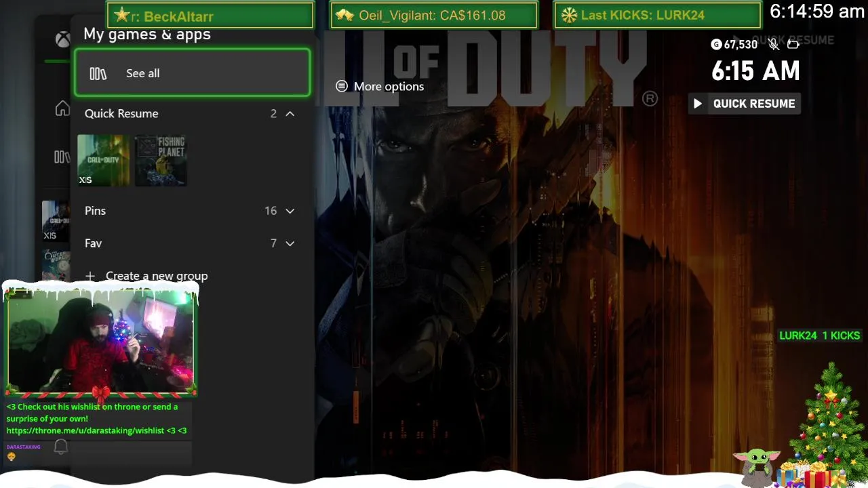Collapse the Quick Resume group chevron
The width and height of the screenshot is (868, 488).
pyautogui.click(x=290, y=114)
